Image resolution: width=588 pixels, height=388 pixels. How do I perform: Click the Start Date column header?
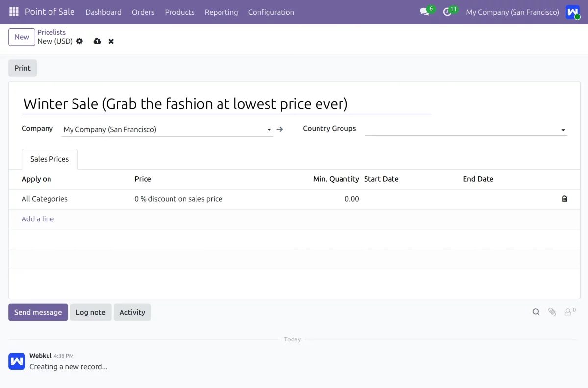tap(381, 179)
